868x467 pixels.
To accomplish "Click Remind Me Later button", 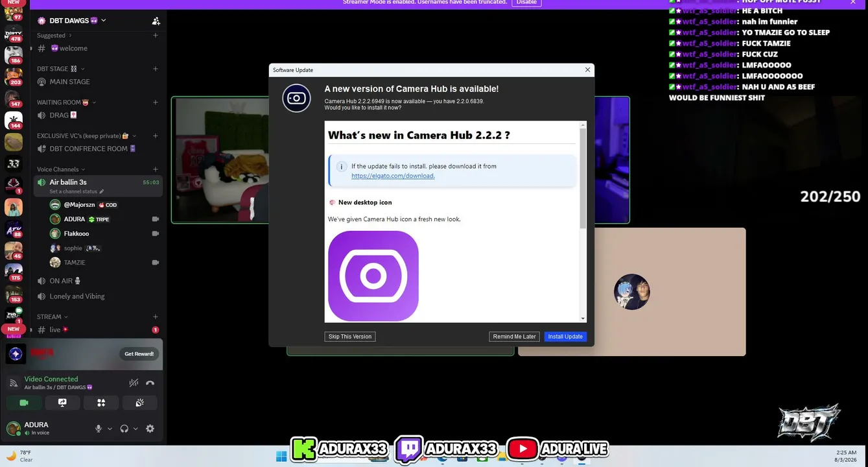I will tap(515, 337).
